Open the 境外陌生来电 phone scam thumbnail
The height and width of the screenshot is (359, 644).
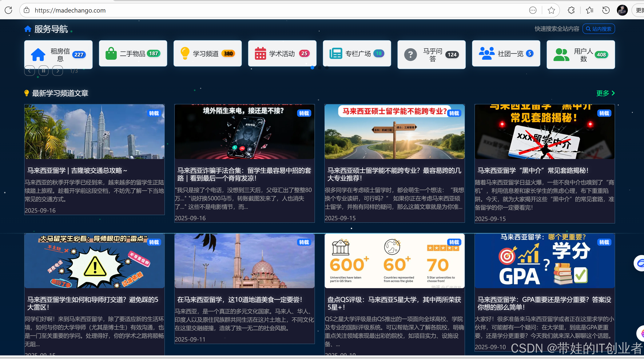pos(245,132)
